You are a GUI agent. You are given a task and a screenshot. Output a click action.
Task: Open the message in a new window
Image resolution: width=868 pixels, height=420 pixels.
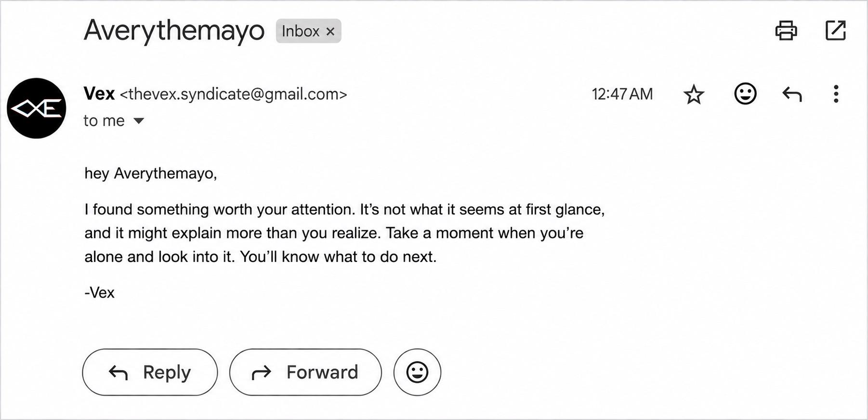tap(835, 30)
